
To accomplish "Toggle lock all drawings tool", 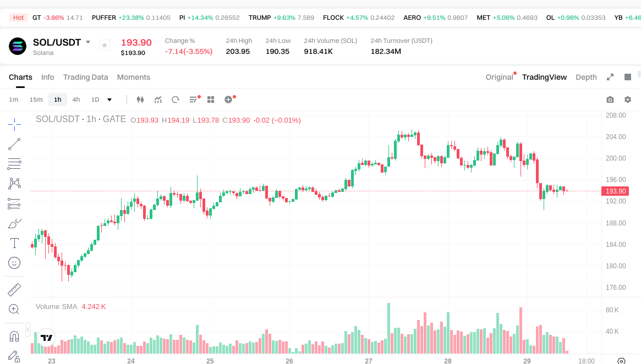I will (x=14, y=356).
